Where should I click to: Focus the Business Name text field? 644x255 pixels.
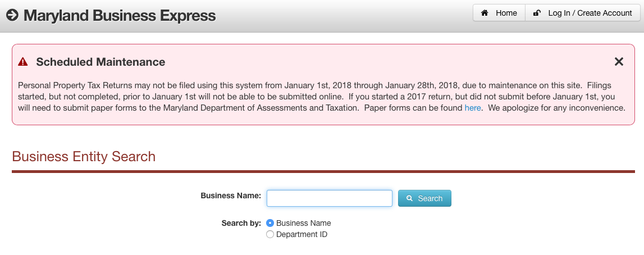click(x=329, y=198)
